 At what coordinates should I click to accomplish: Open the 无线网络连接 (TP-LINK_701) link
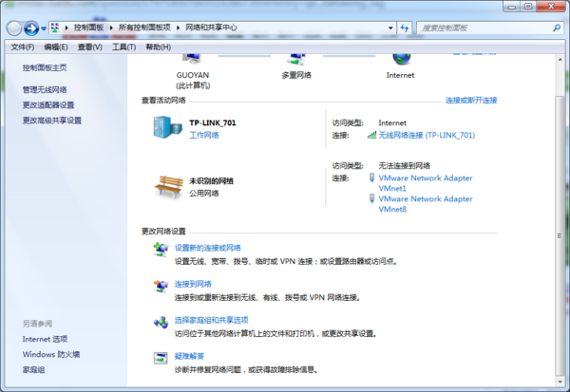coord(426,135)
